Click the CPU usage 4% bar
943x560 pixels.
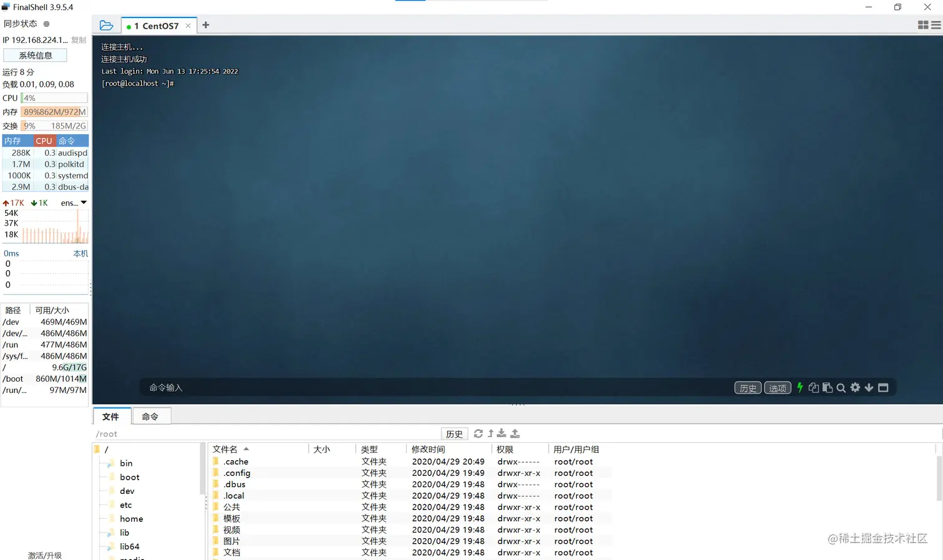[54, 98]
